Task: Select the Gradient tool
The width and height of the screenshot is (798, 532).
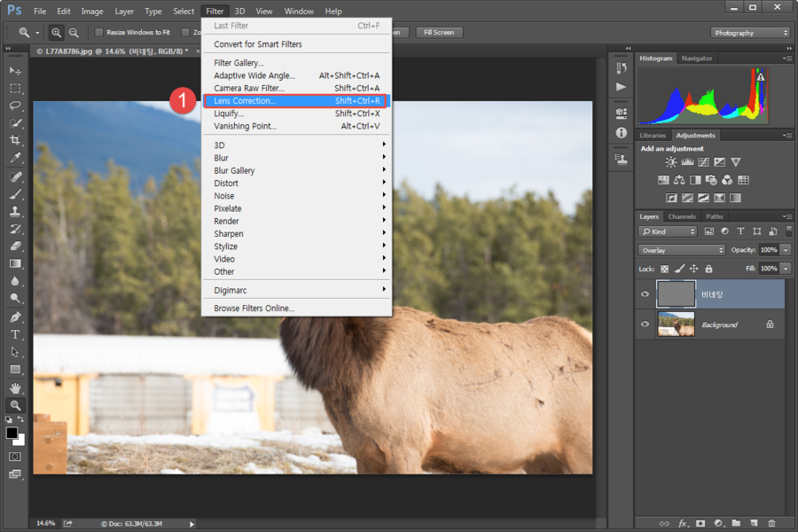Action: click(15, 263)
